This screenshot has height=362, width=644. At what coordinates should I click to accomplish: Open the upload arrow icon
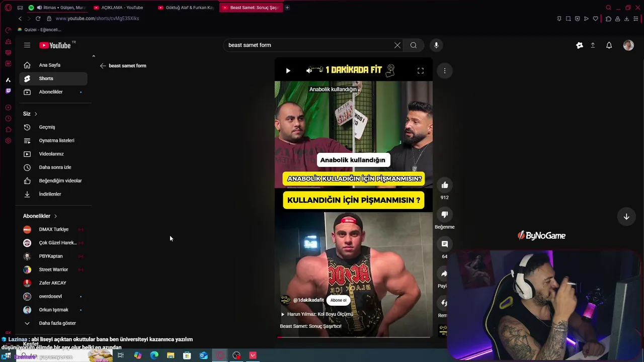[x=593, y=45]
